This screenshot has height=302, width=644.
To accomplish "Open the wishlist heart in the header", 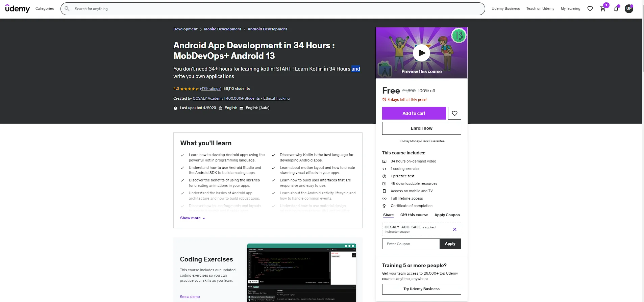I will [590, 9].
